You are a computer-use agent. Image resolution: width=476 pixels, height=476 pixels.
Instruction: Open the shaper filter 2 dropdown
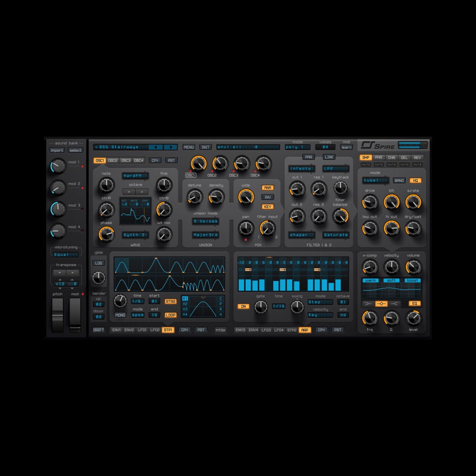[302, 235]
